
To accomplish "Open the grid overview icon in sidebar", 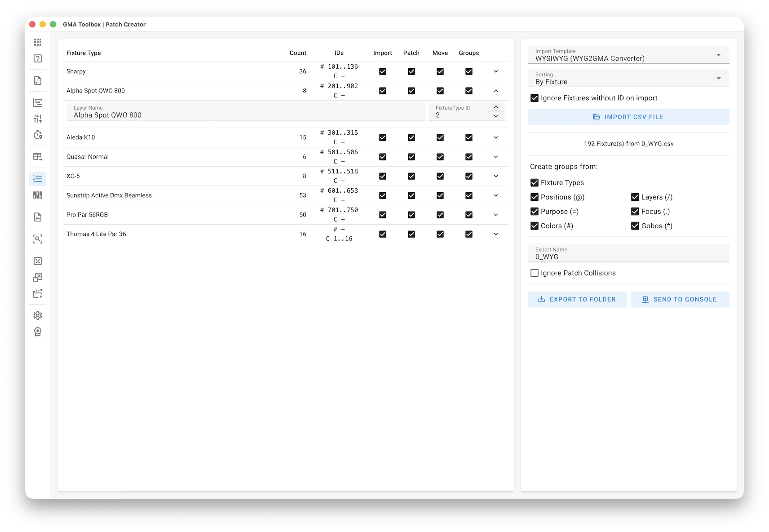I will [x=38, y=42].
